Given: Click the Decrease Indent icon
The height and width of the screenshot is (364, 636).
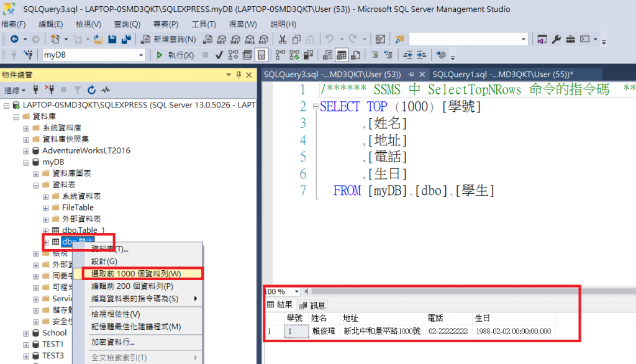Looking at the screenshot, I should (x=407, y=55).
